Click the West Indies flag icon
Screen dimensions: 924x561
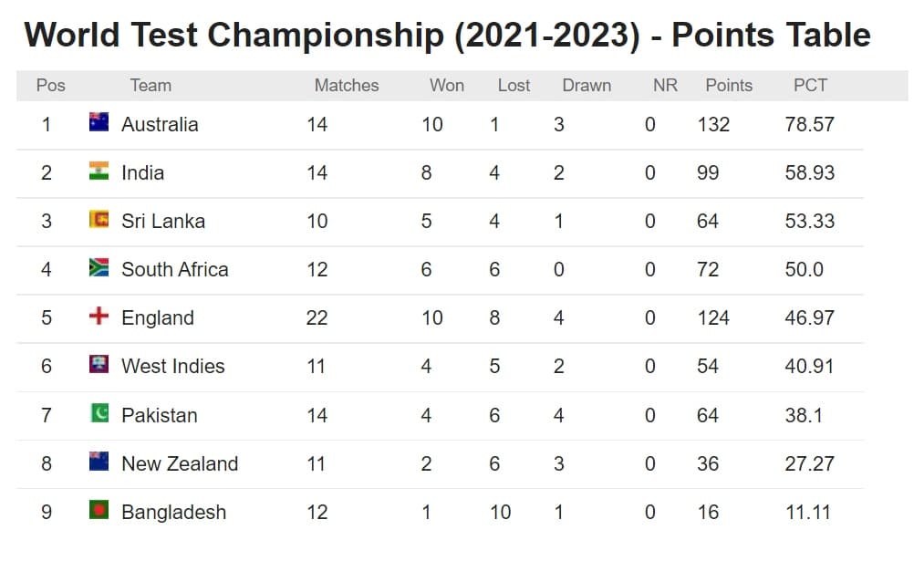[x=99, y=364]
